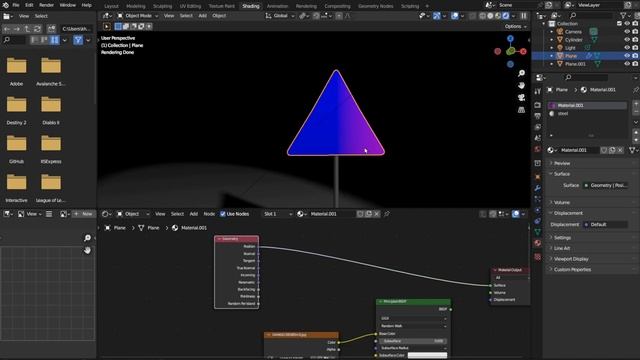Select the solid viewport shading icon

coord(490,16)
